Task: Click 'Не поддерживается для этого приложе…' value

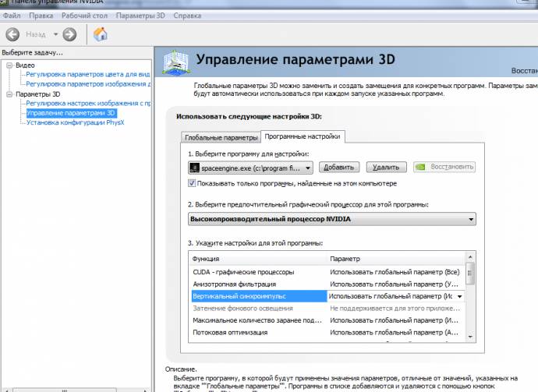Action: (x=395, y=309)
